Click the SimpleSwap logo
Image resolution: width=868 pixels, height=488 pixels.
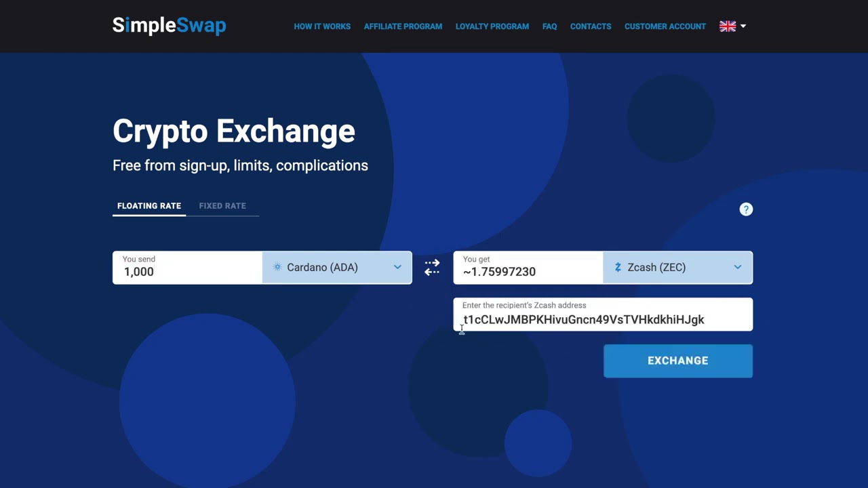(x=169, y=26)
